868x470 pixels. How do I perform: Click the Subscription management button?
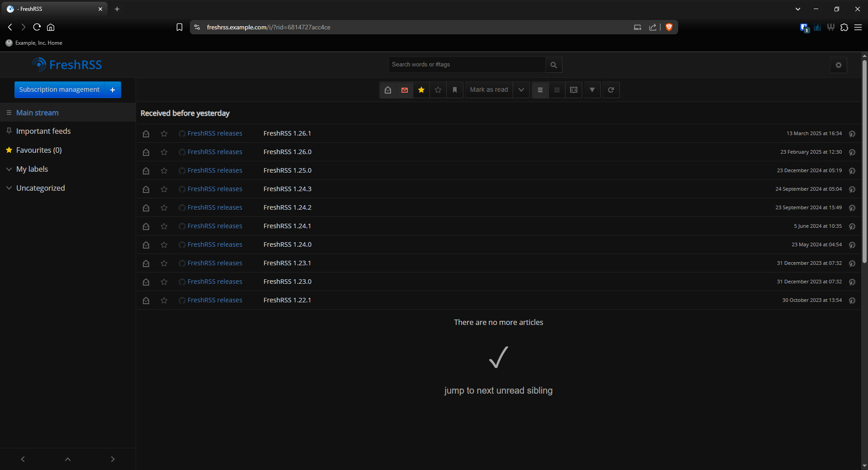[59, 90]
